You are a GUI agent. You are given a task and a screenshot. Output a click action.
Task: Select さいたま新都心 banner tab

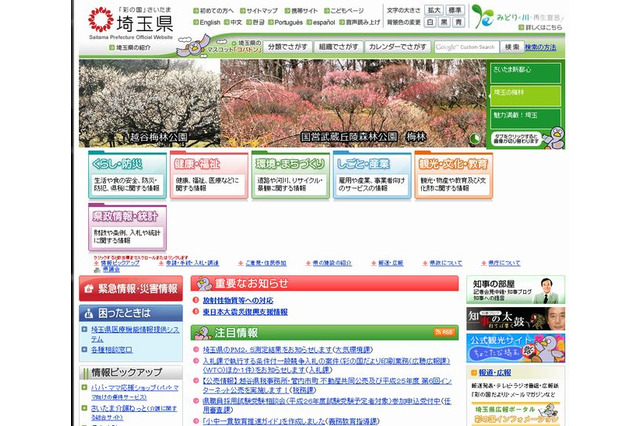[525, 73]
